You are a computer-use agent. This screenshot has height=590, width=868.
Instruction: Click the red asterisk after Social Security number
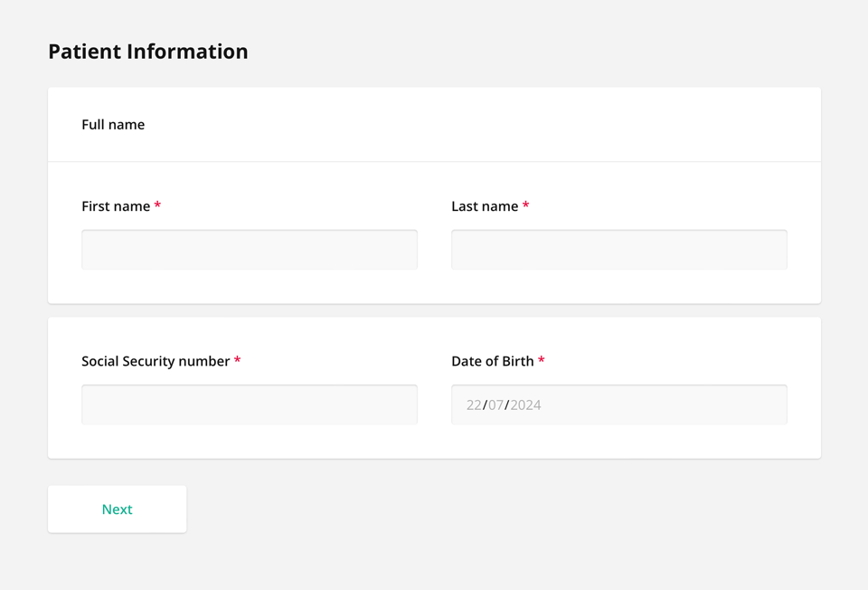[238, 360]
